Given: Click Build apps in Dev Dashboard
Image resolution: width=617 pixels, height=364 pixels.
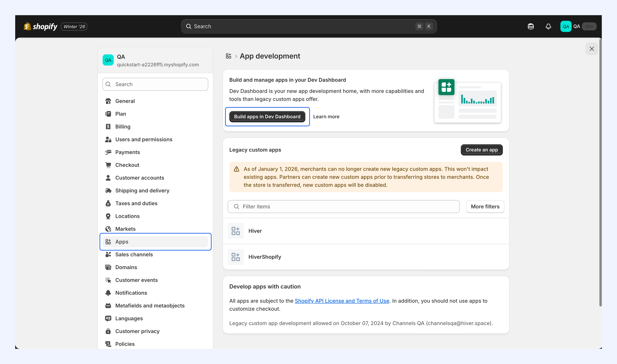Looking at the screenshot, I should tap(267, 116).
